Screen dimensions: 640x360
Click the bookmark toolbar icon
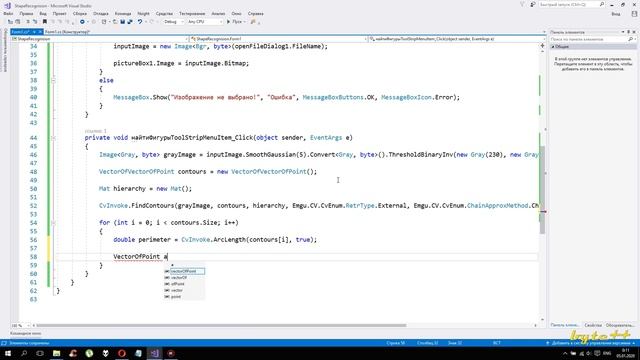pos(44,22)
